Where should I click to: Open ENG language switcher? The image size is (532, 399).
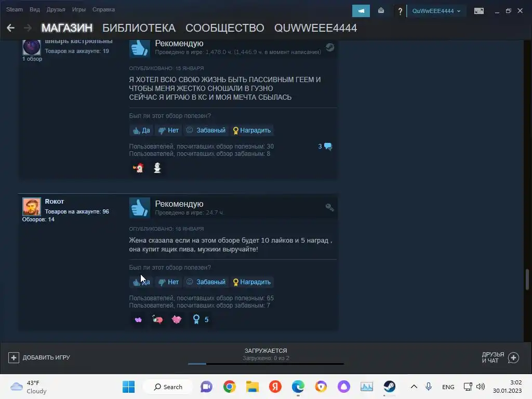click(448, 387)
